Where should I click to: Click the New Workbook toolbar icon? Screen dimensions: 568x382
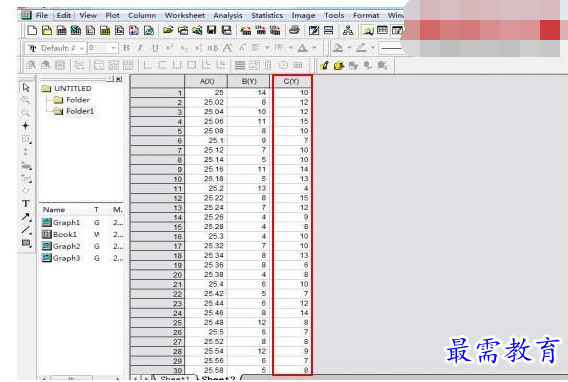[x=61, y=30]
